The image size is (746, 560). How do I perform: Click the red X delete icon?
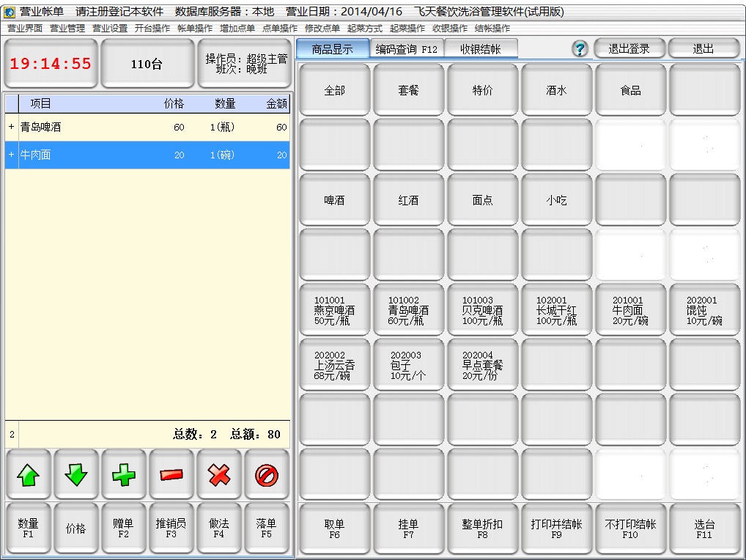[219, 475]
